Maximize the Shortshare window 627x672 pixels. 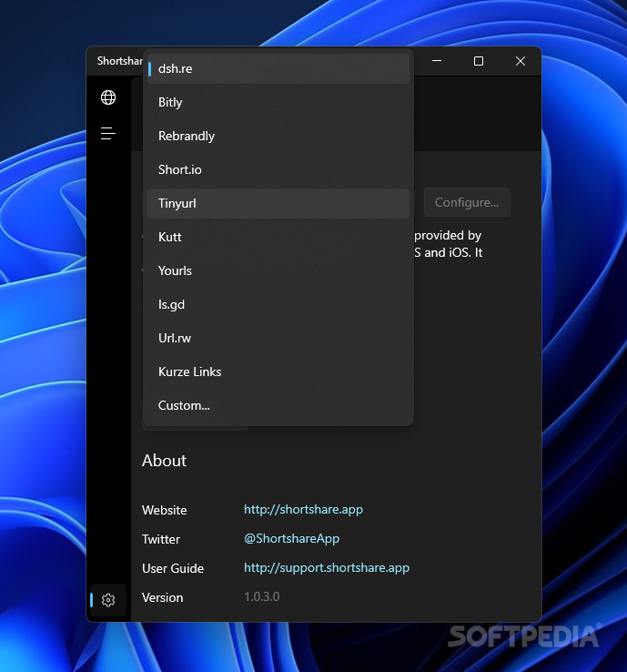pyautogui.click(x=479, y=61)
